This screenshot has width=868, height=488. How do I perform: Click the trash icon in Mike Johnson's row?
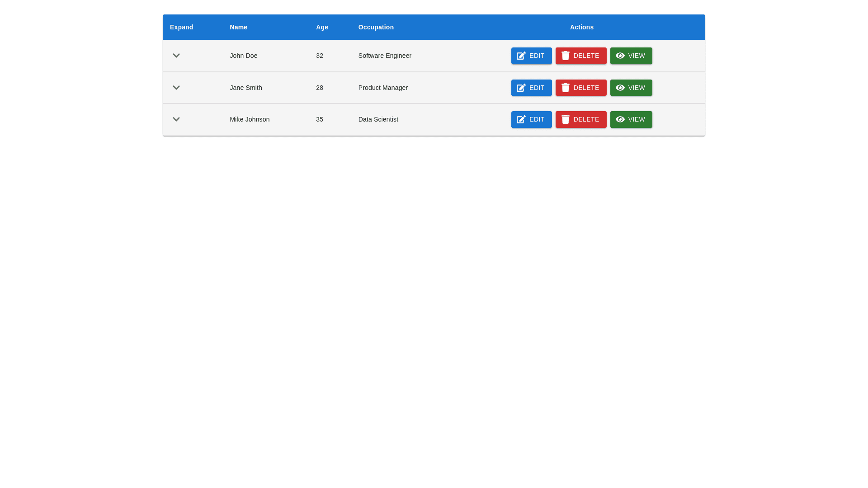565,119
